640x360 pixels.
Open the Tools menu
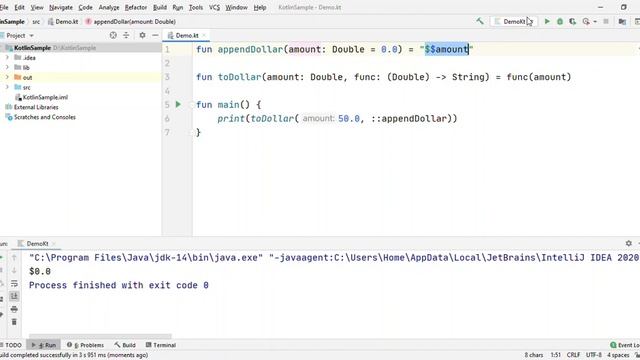pyautogui.click(x=196, y=7)
